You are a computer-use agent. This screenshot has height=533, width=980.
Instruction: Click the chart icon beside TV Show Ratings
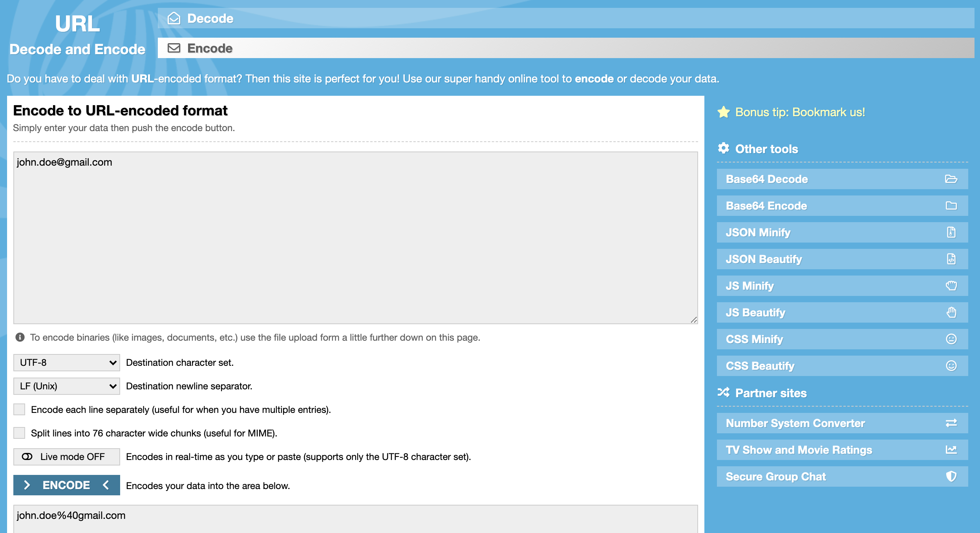[x=951, y=450]
